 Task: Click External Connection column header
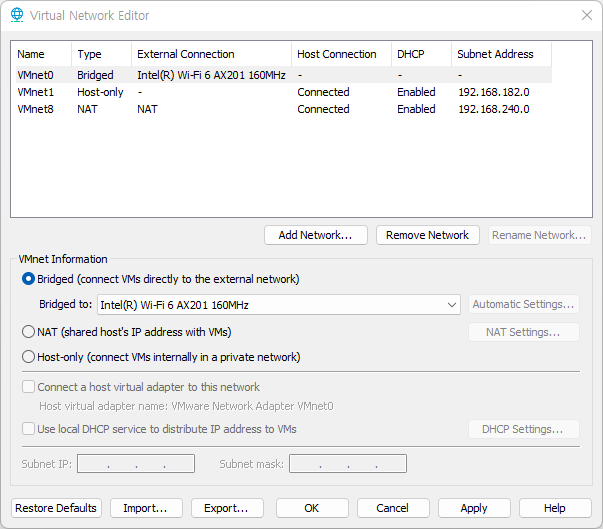212,54
